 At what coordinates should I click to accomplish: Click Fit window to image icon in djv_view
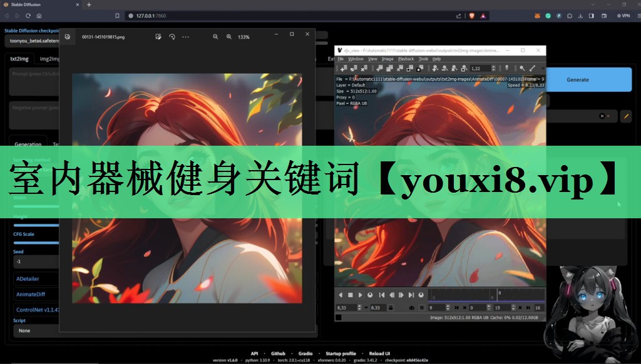410,68
